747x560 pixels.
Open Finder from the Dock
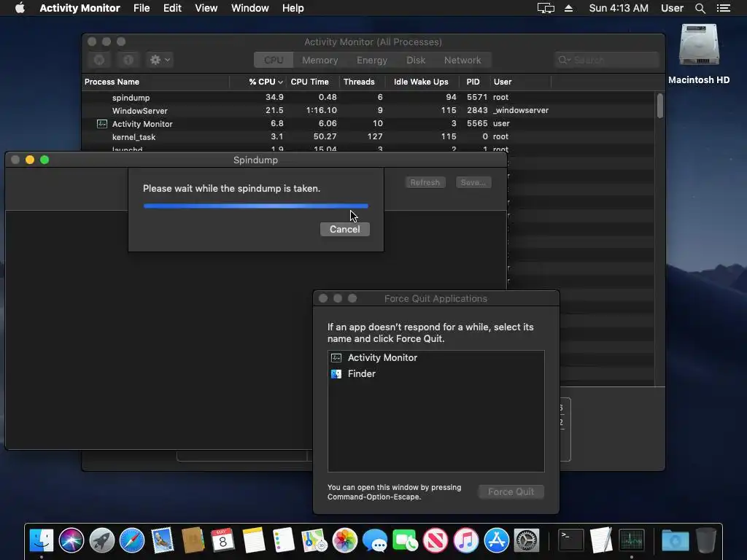pyautogui.click(x=42, y=540)
